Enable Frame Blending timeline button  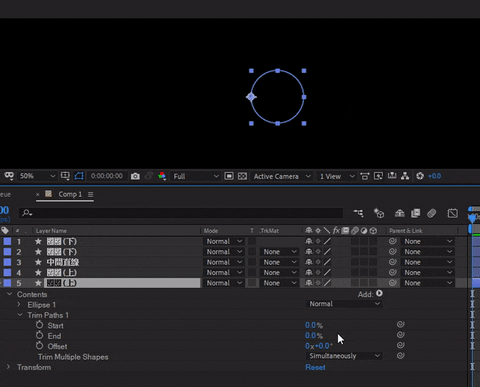click(x=415, y=213)
